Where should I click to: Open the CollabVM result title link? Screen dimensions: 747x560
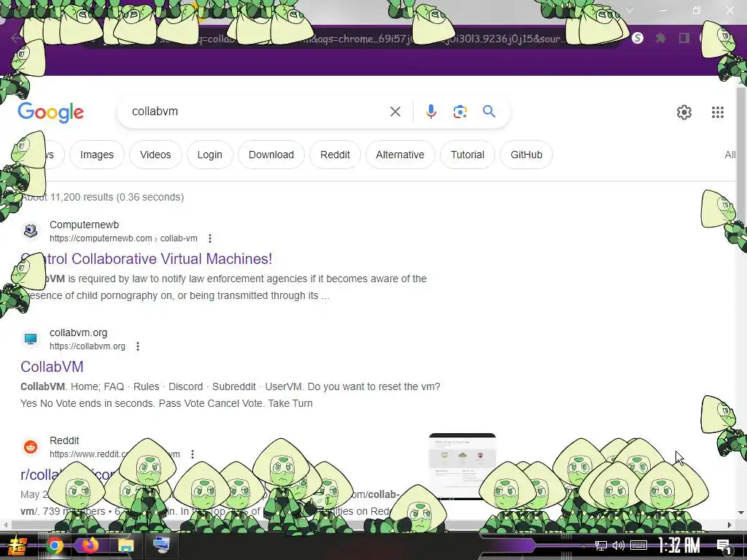(x=52, y=367)
